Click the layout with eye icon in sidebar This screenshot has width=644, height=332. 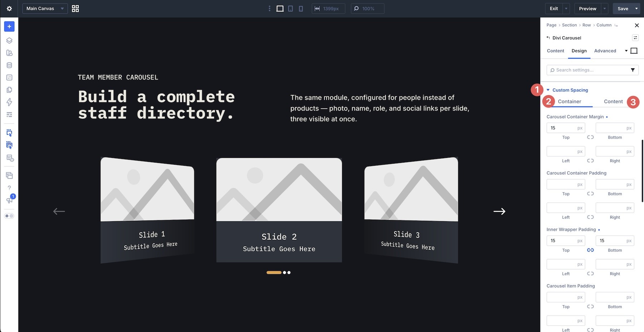coord(10,158)
